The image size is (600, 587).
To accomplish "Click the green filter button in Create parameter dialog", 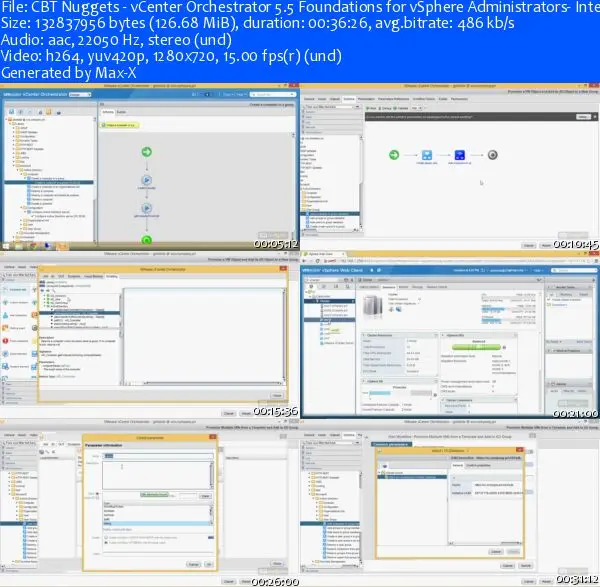I will coord(154,494).
